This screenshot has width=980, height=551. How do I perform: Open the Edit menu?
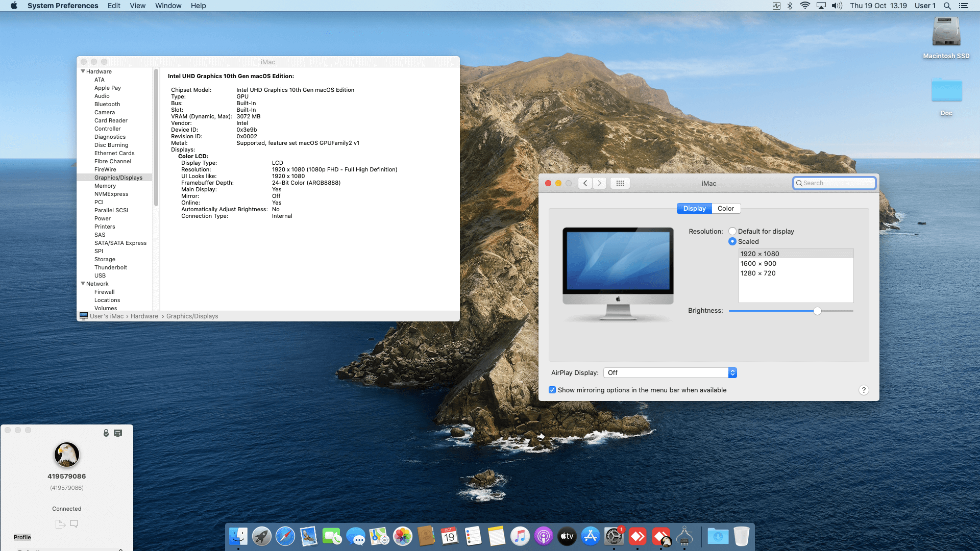[x=114, y=6]
